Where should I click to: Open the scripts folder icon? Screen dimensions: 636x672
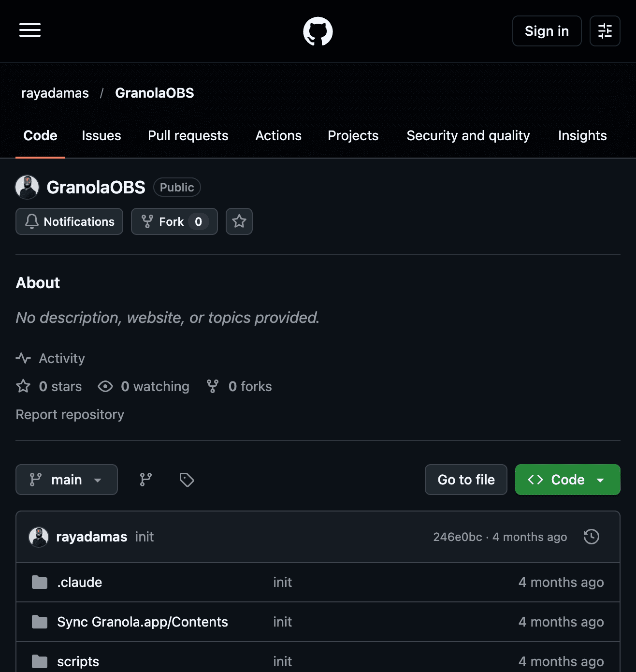(x=40, y=661)
